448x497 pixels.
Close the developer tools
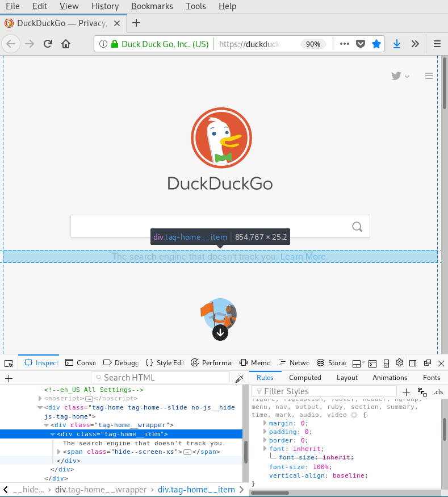[x=441, y=364]
